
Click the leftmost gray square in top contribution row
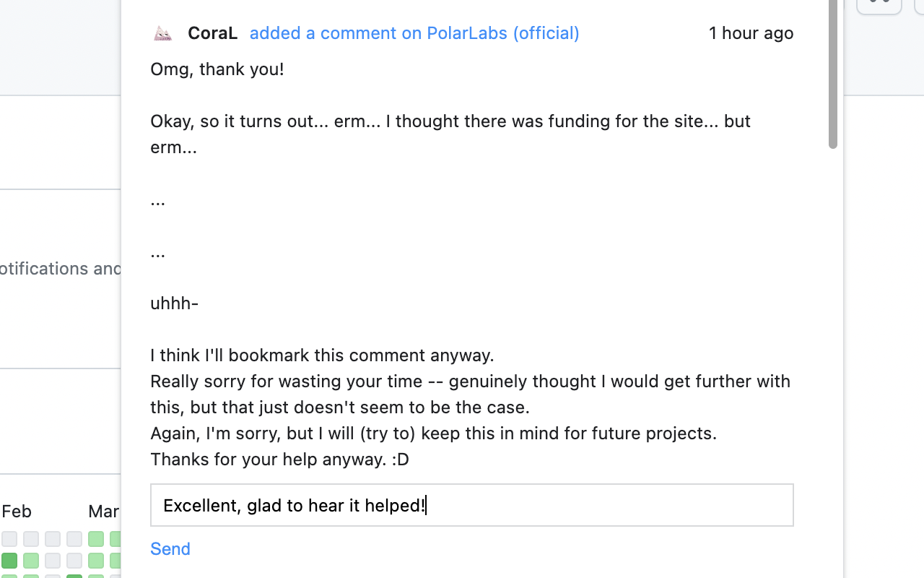[x=9, y=539]
